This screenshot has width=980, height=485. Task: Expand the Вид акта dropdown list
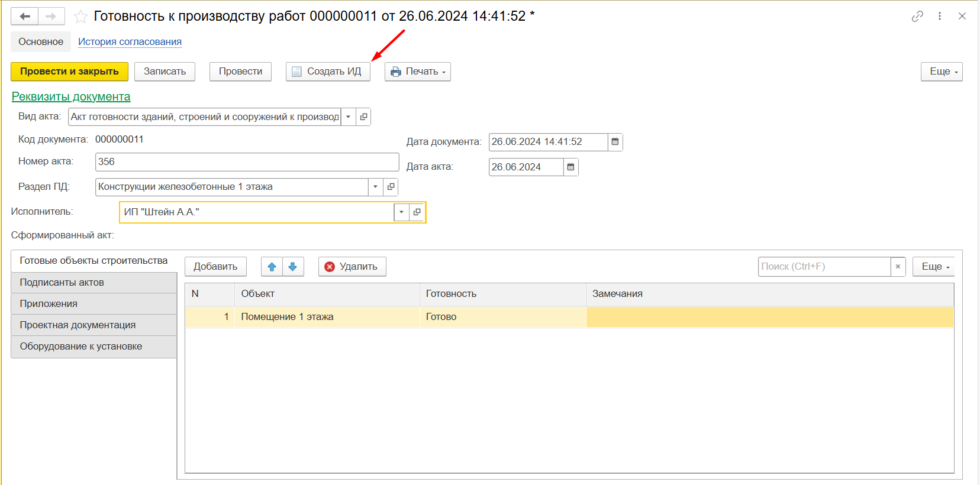pos(348,117)
